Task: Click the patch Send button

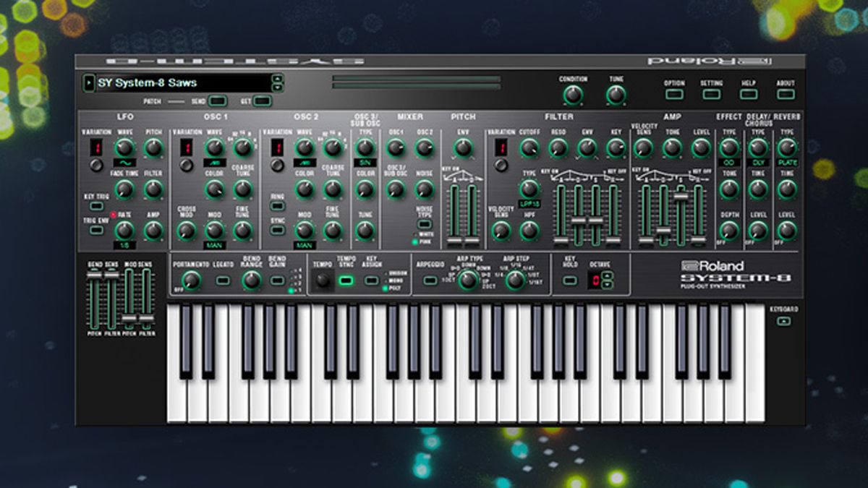Action: pos(217,101)
